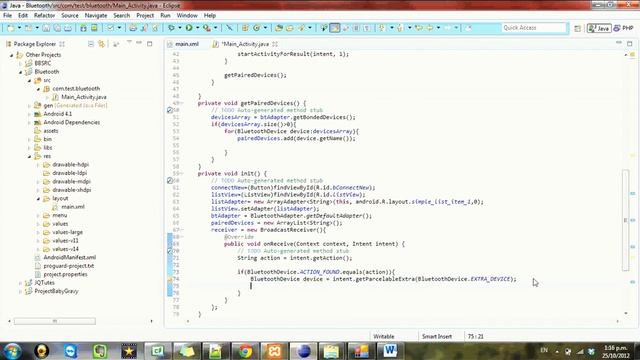Select the Main_Activity.java editor tab
Screen dimensions: 640x360
(x=245, y=44)
